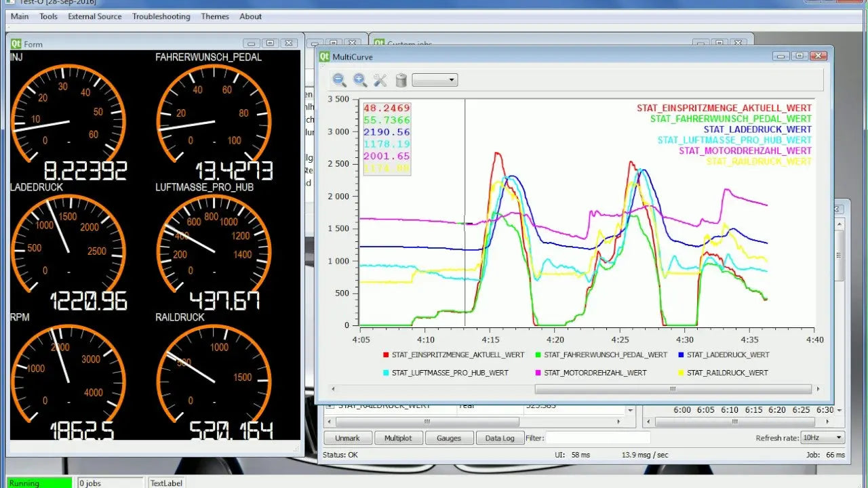Viewport: 868px width, 488px height.
Task: Click the horizontal scrollbar below the MultiCurve plot
Action: (x=671, y=388)
